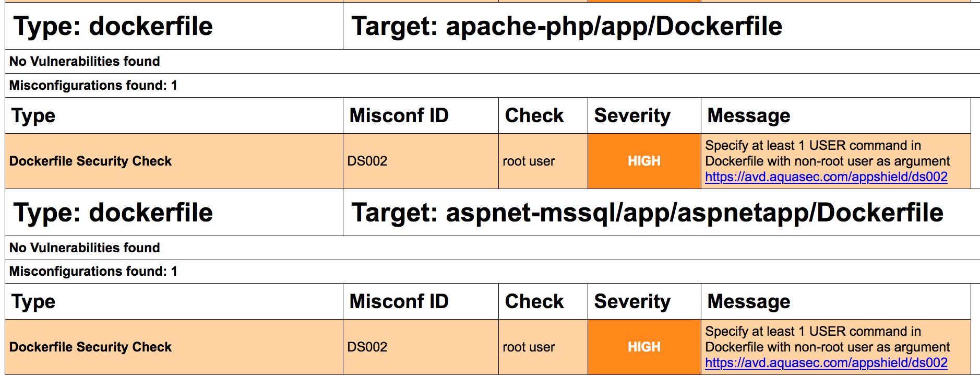
Task: Click the HIGH severity cell in aspnet-mssql table
Action: [x=644, y=347]
